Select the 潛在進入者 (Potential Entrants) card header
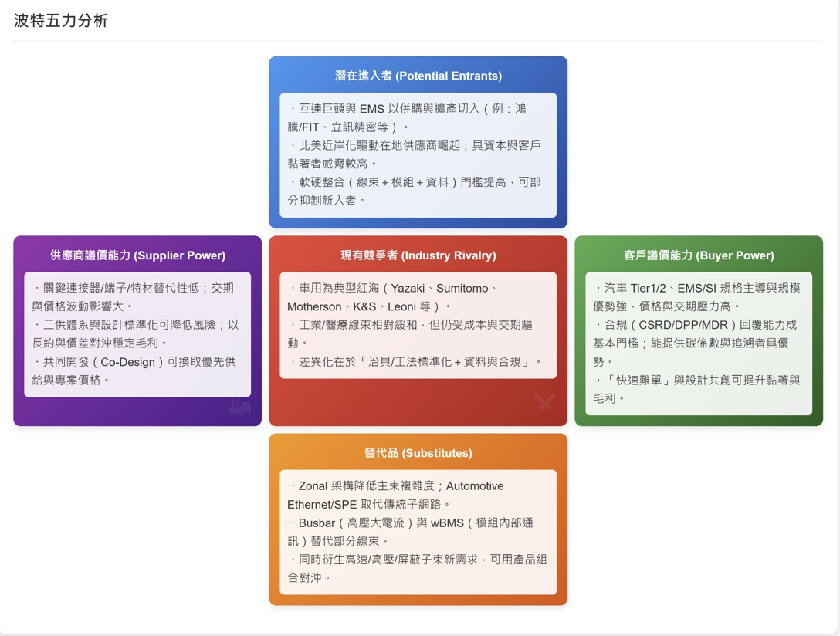The height and width of the screenshot is (636, 840). click(x=417, y=75)
